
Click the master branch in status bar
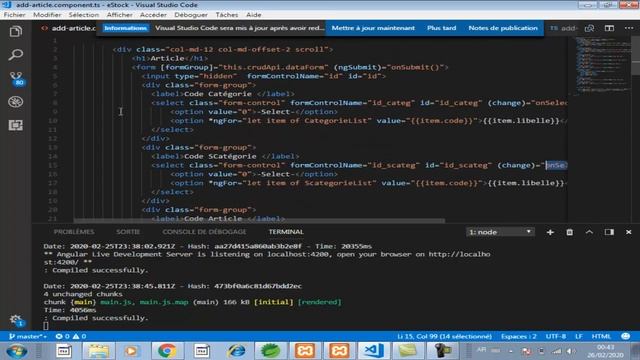(x=28, y=336)
